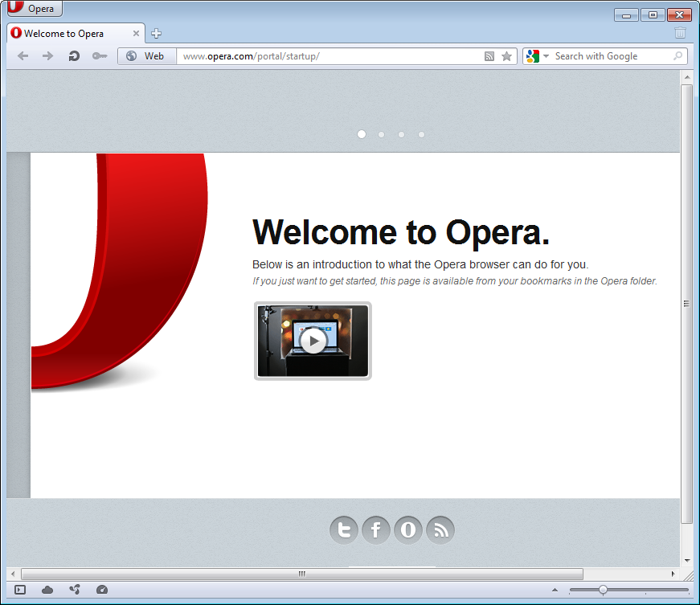Open the Facebook icon link
700x605 pixels.
pos(376,530)
